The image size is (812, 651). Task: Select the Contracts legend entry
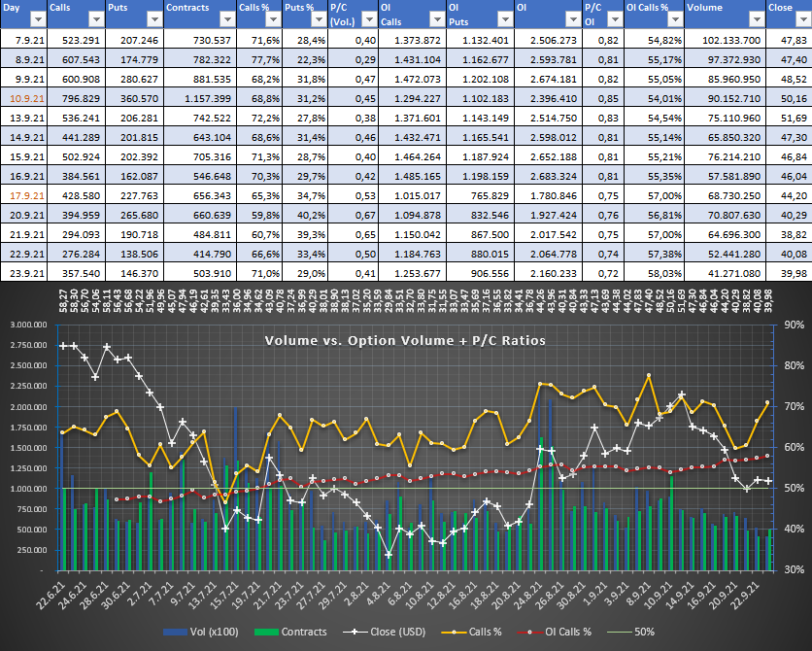(290, 632)
